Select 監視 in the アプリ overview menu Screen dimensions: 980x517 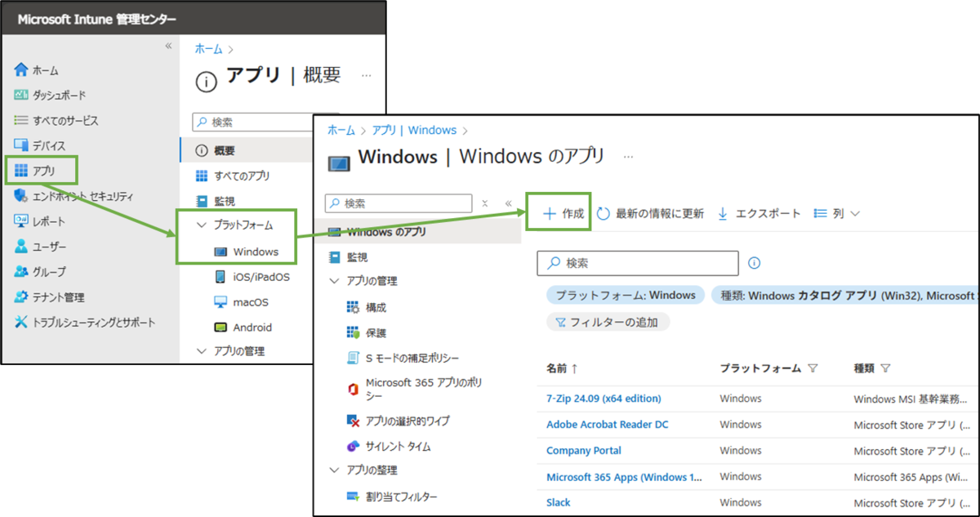[216, 201]
